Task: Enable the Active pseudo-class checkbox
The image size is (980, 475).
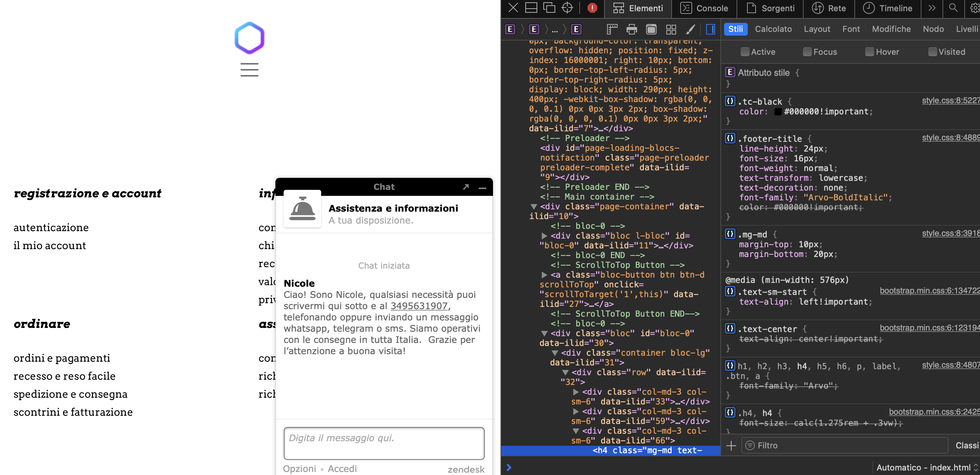Action: (744, 52)
